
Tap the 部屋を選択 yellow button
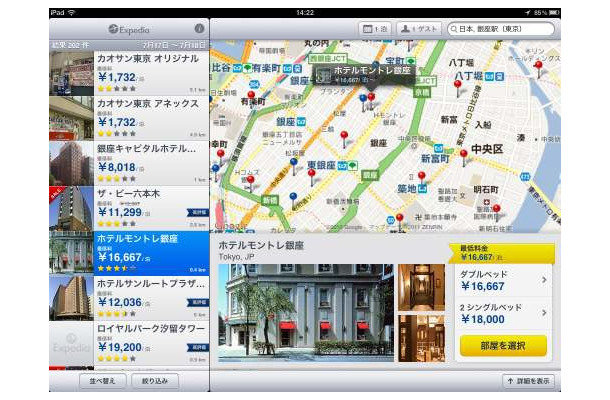[x=503, y=346]
